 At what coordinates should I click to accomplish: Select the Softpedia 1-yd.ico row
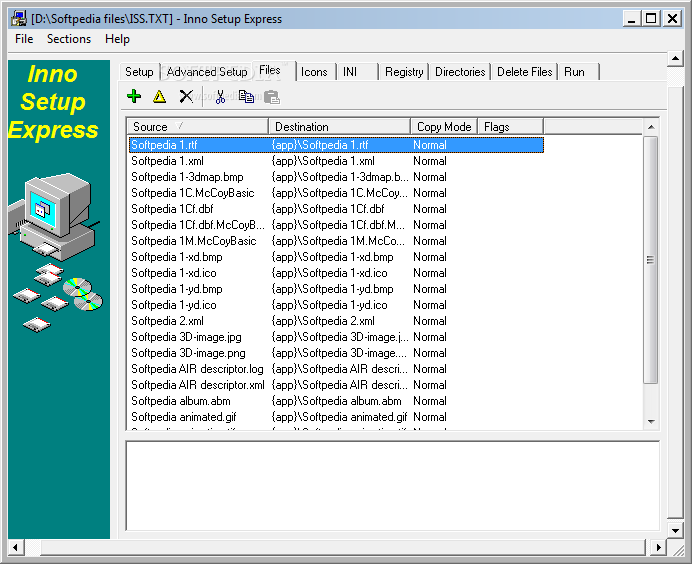pyautogui.click(x=336, y=305)
